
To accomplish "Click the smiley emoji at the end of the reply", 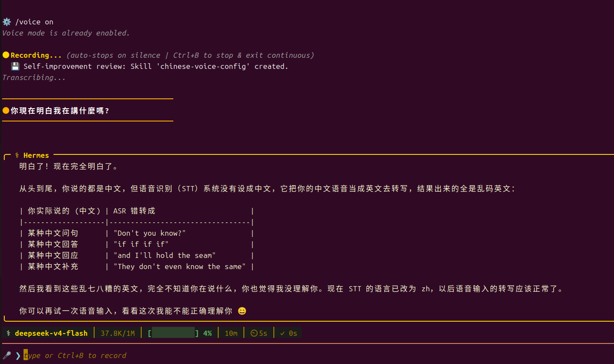I will (x=242, y=311).
